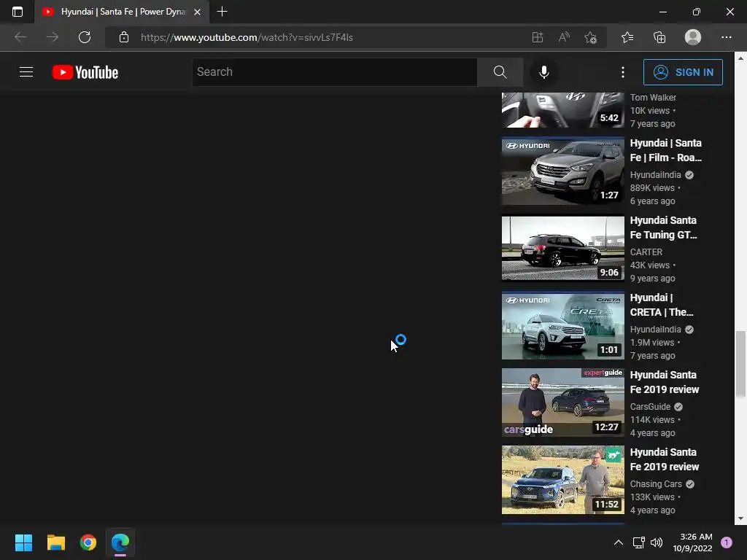Open a new tab with the plus button
Image resolution: width=747 pixels, height=560 pixels.
point(222,12)
